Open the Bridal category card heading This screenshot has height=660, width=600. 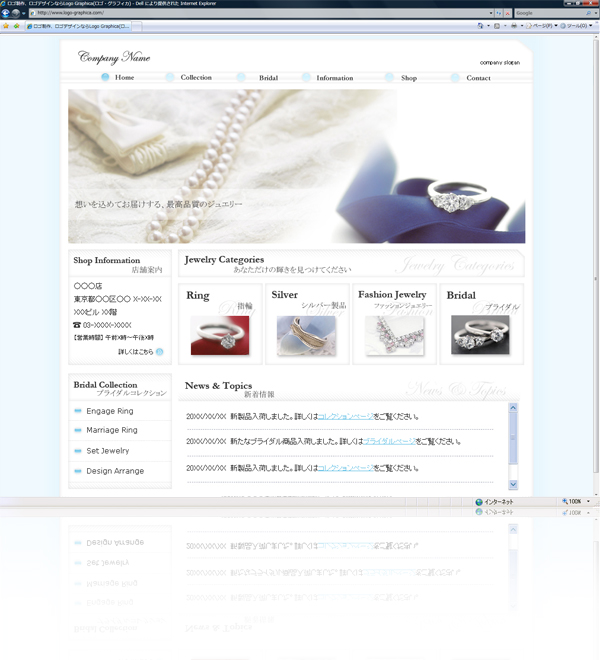[x=461, y=295]
